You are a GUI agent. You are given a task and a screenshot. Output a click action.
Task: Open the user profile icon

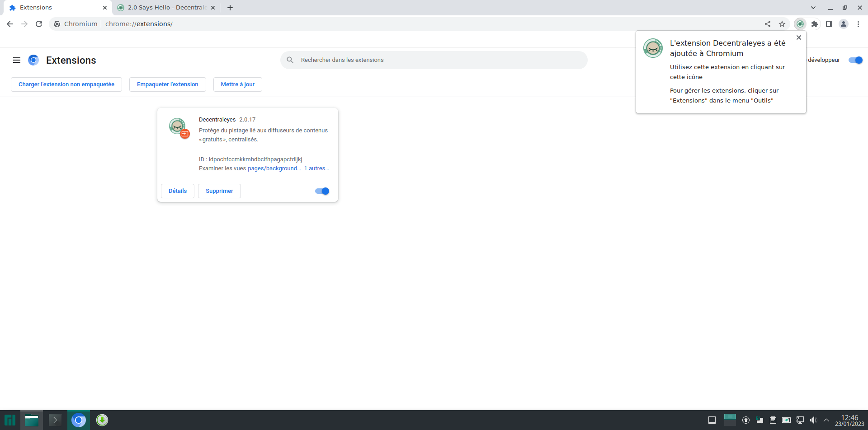click(844, 24)
